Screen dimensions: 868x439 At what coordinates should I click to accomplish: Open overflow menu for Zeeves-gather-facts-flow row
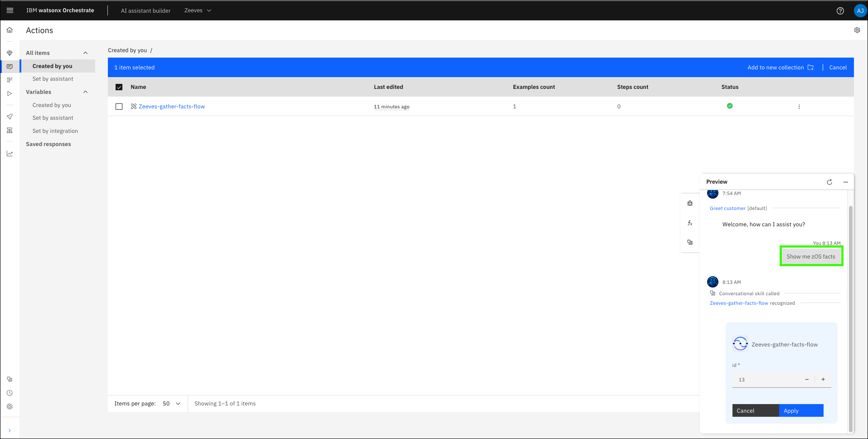799,107
